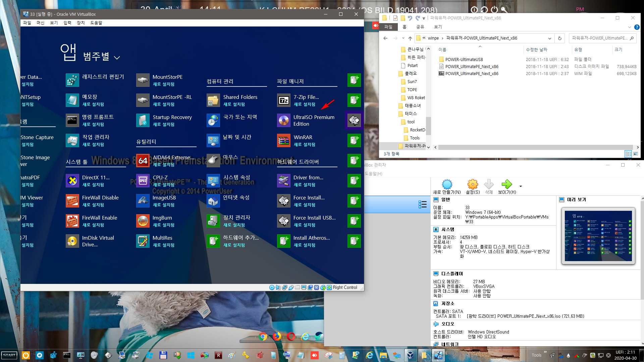Image resolution: width=644 pixels, height=362 pixels.
Task: Go up one folder in Explorer
Action: [x=410, y=38]
